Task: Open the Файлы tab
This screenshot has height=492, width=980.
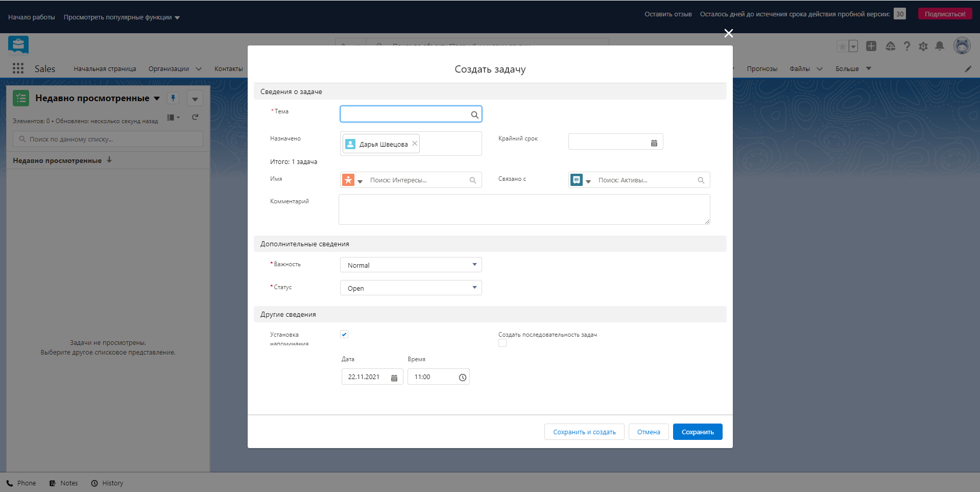Action: [800, 69]
